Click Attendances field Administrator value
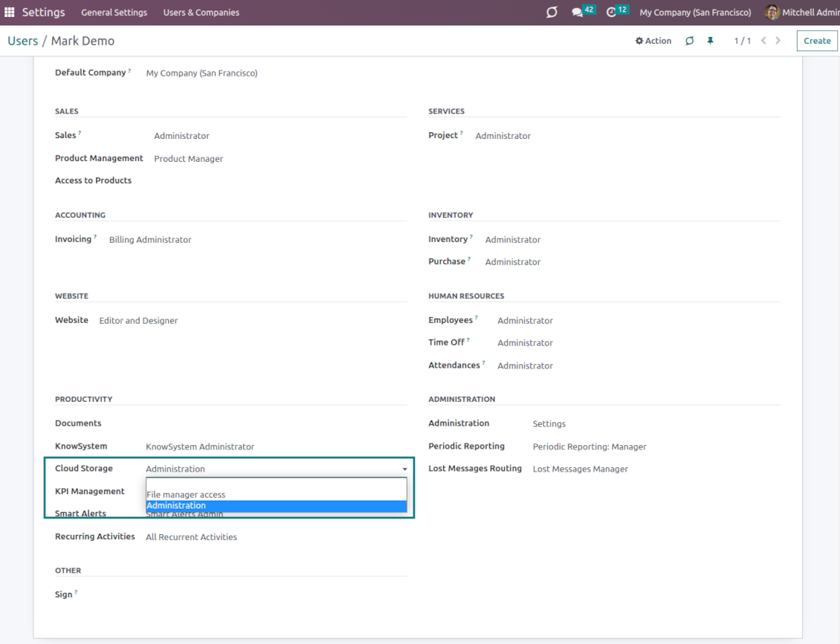The height and width of the screenshot is (644, 840). pyautogui.click(x=525, y=365)
